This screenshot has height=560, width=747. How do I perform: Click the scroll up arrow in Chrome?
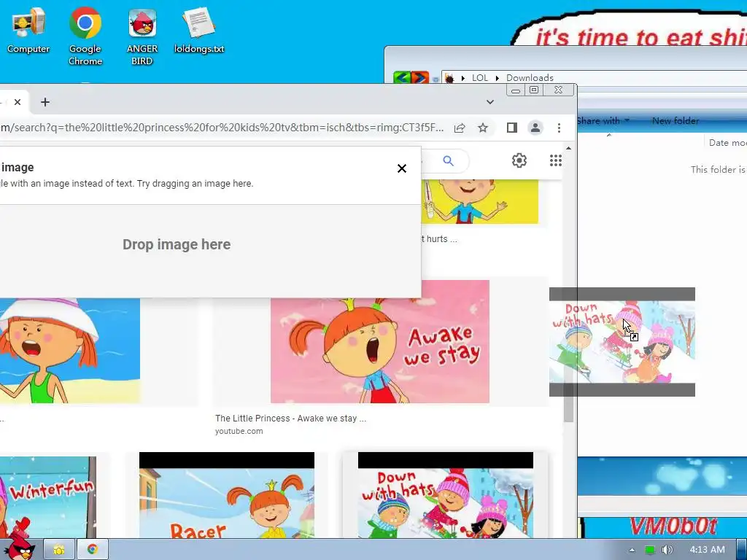point(568,149)
